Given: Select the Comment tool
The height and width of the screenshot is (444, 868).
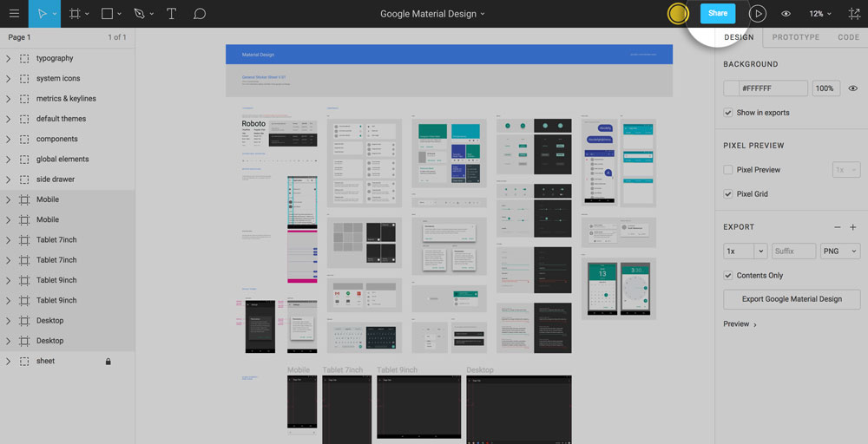Looking at the screenshot, I should pos(200,14).
